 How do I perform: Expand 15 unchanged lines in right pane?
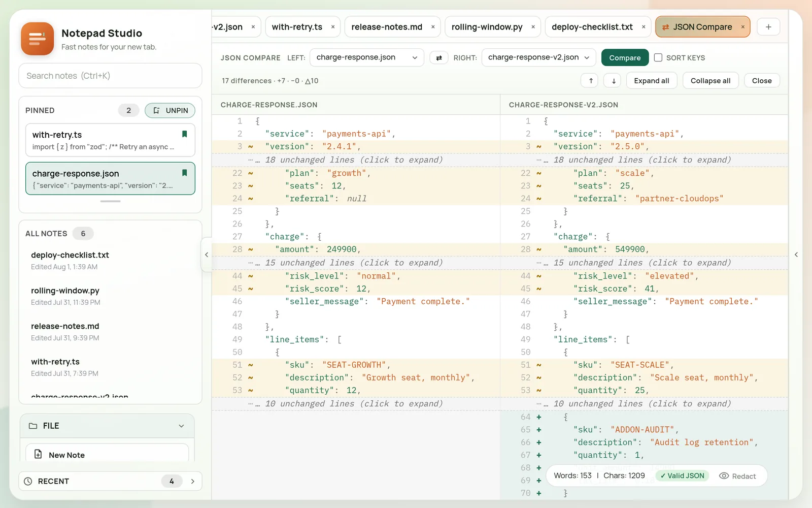point(644,263)
